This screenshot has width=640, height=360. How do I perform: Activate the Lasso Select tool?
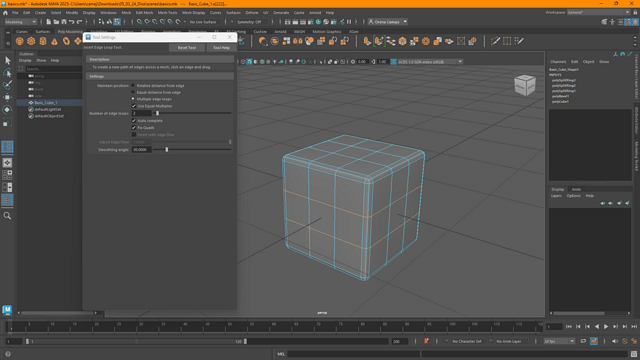pos(7,73)
